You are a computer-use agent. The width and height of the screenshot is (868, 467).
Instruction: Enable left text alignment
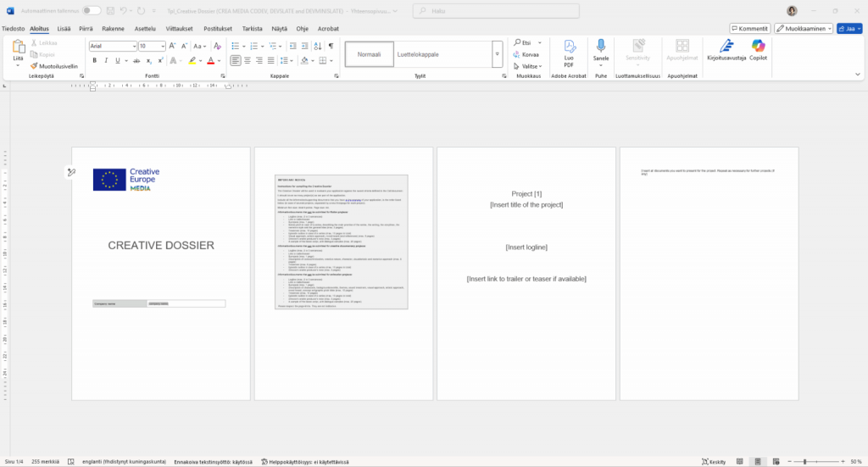pos(236,60)
